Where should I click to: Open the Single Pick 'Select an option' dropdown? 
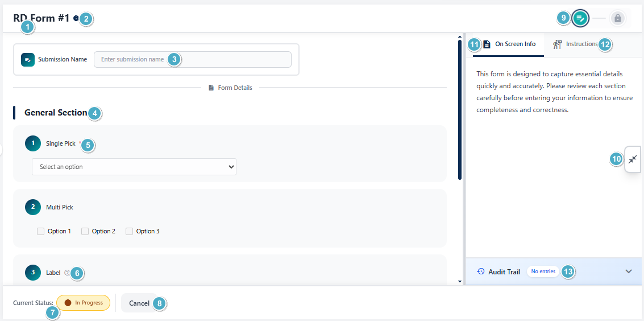(x=134, y=167)
